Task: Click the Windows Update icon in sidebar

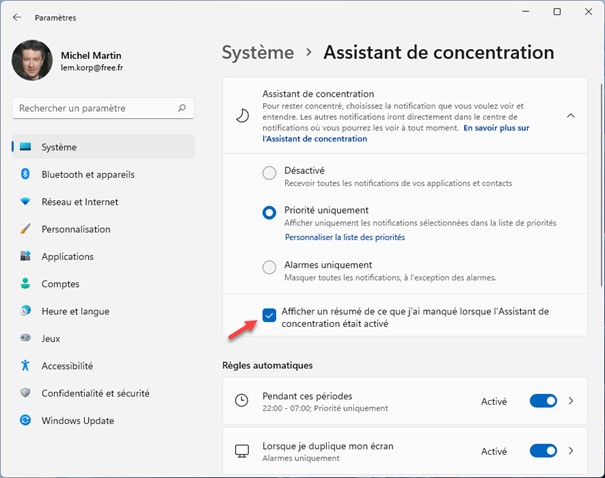Action: [25, 420]
